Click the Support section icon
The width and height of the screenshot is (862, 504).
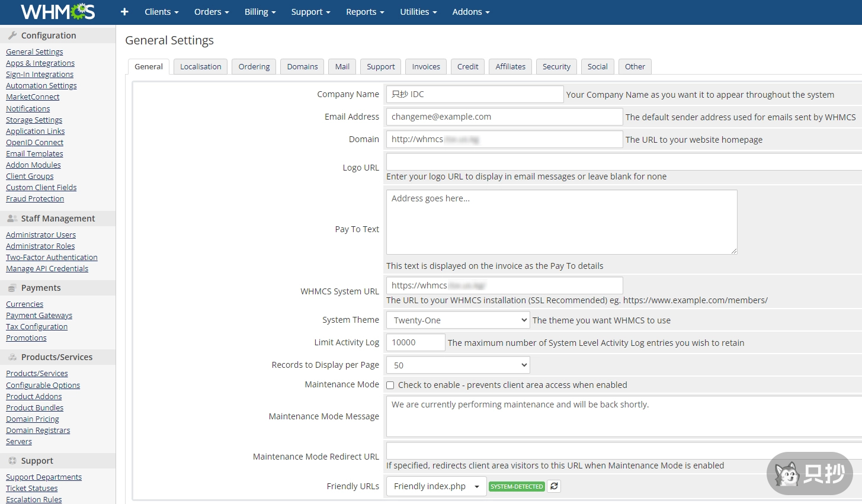tap(12, 461)
